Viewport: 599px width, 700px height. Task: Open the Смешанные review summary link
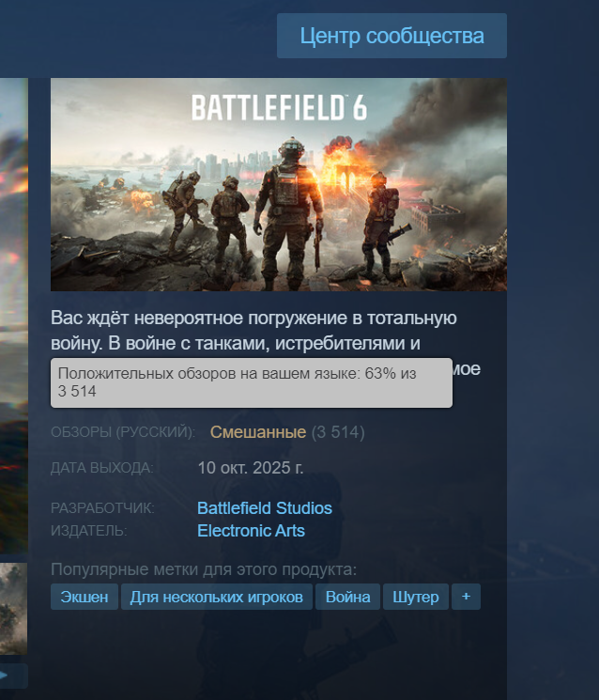click(258, 431)
